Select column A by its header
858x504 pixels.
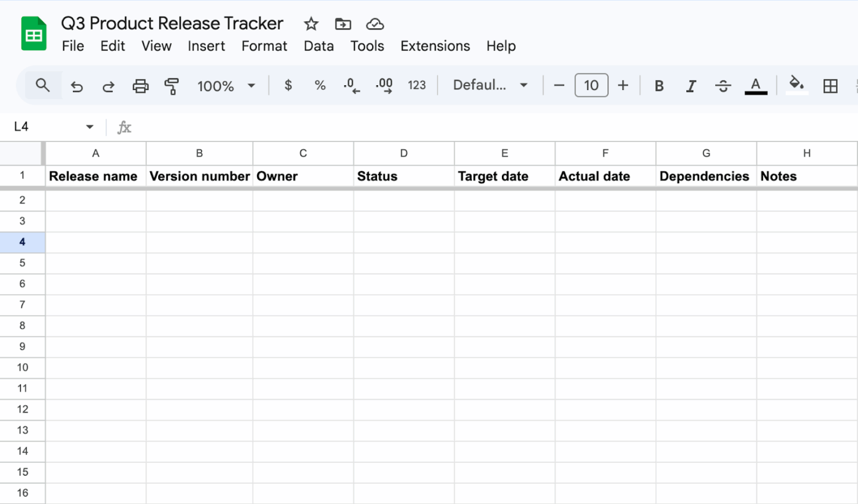pos(96,153)
